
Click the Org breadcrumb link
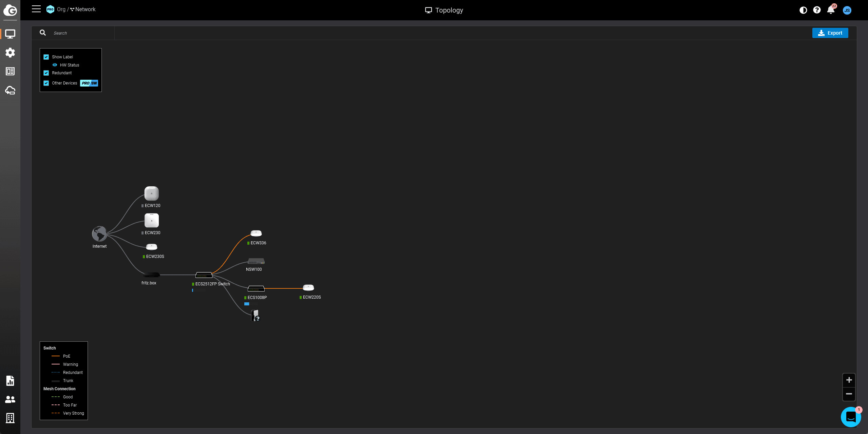tap(61, 10)
